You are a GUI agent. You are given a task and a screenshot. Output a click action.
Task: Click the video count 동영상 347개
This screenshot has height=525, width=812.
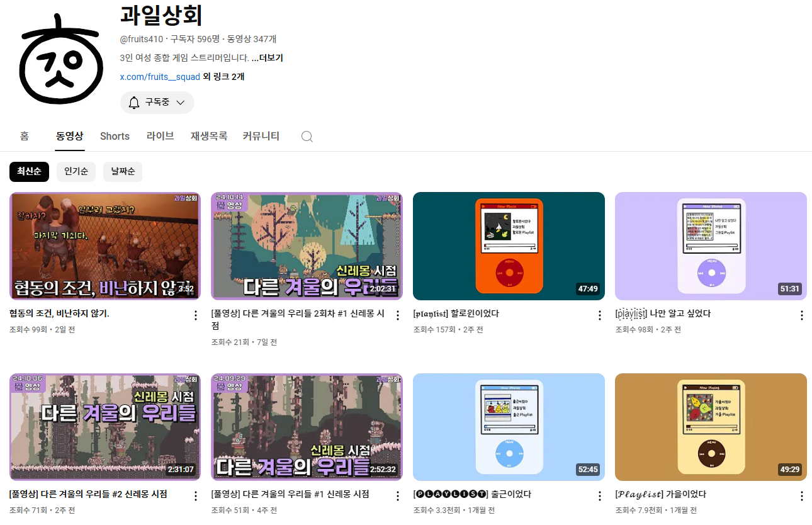(x=252, y=39)
